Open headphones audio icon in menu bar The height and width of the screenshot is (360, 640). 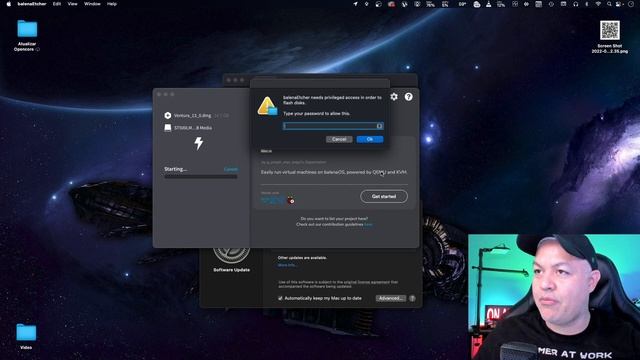pyautogui.click(x=576, y=4)
